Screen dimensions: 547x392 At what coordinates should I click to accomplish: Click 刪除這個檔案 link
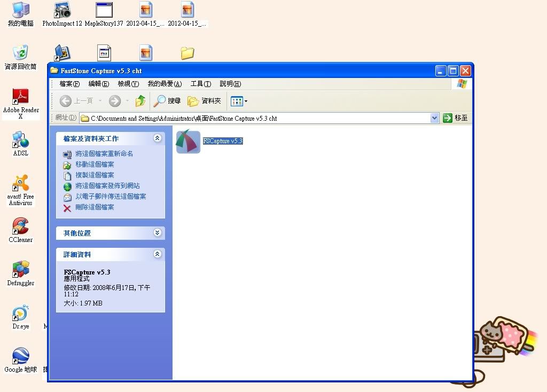[x=95, y=207]
